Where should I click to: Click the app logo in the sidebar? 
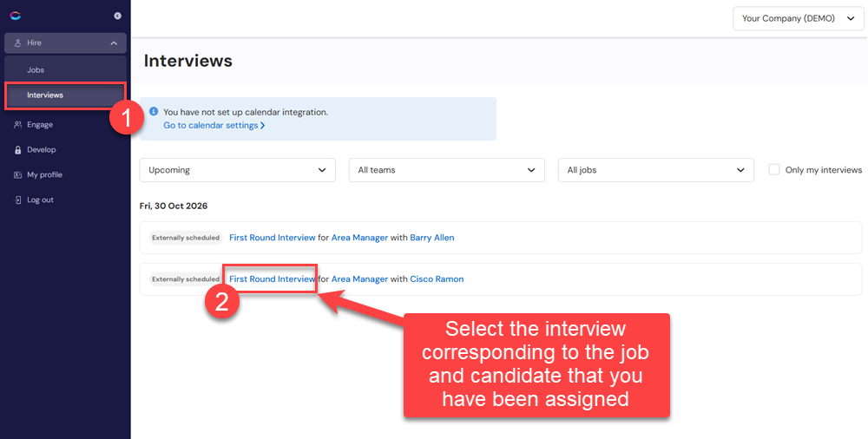click(x=16, y=16)
